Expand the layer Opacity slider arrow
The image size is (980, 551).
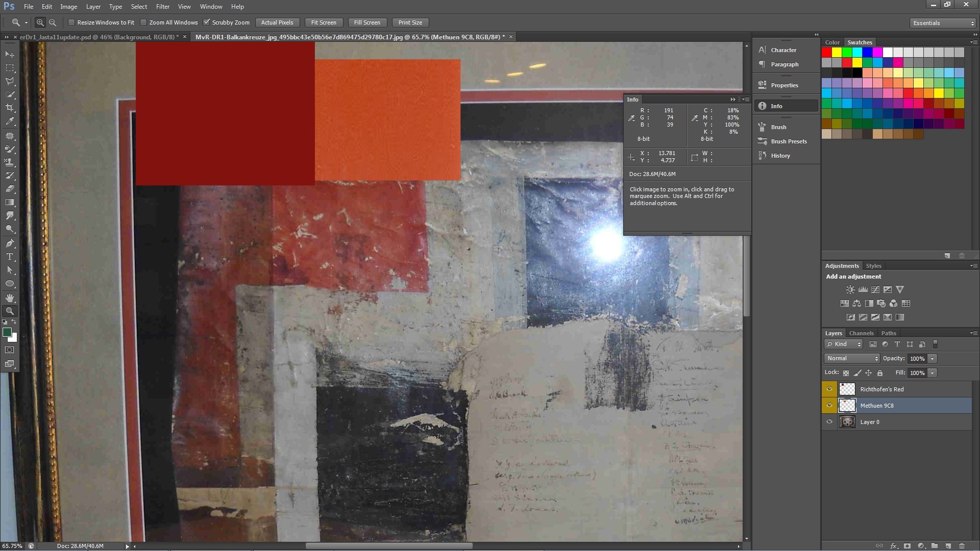933,358
